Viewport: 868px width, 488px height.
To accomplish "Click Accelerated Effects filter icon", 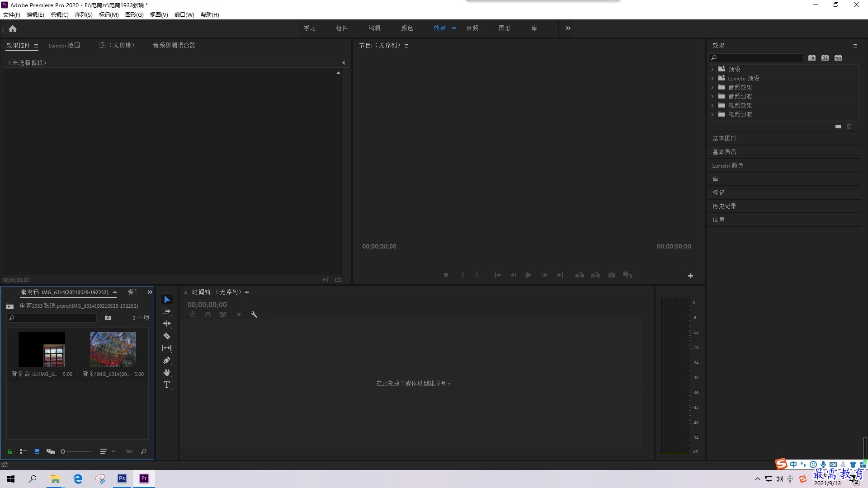I will (812, 58).
